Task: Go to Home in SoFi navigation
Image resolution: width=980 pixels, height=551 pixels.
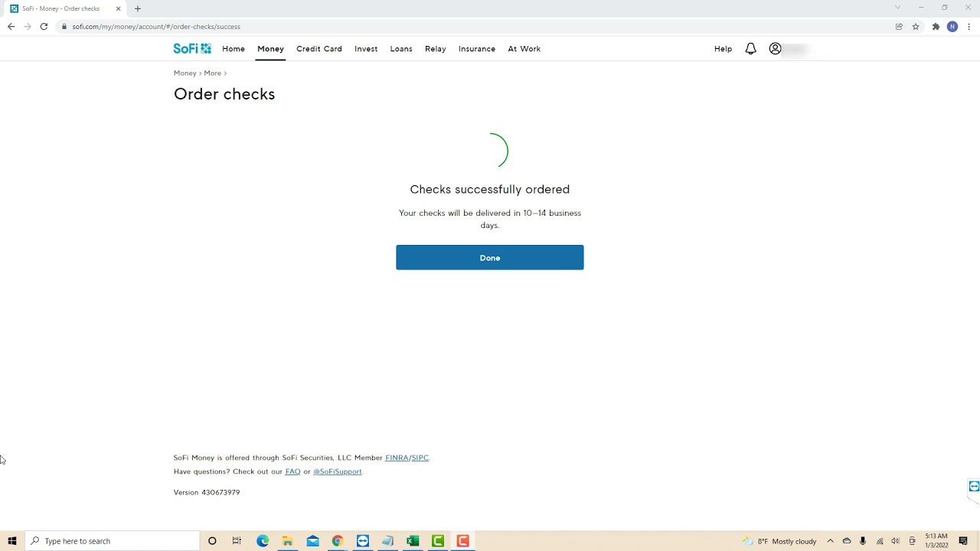Action: [x=234, y=48]
